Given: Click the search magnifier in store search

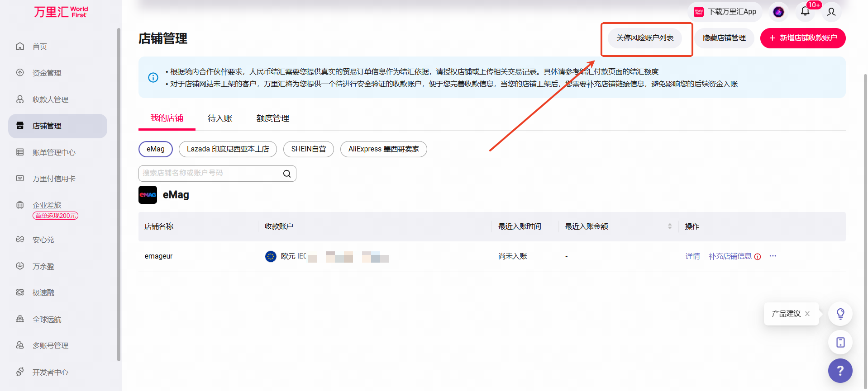Looking at the screenshot, I should (287, 174).
